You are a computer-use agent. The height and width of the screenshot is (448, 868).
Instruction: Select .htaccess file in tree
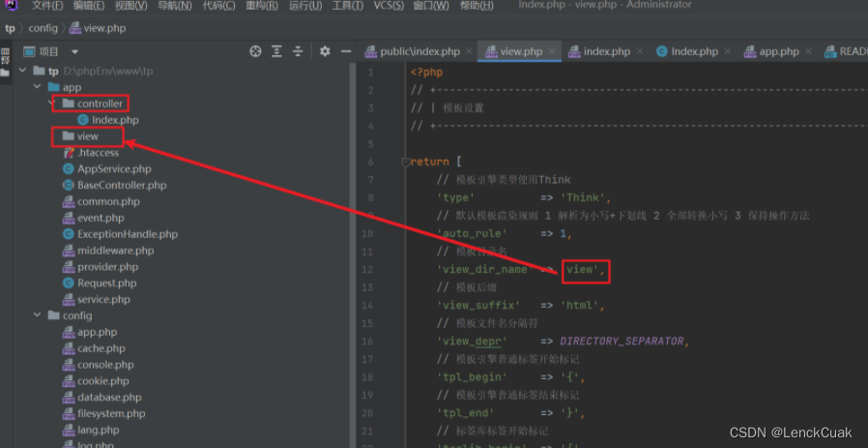tap(91, 153)
